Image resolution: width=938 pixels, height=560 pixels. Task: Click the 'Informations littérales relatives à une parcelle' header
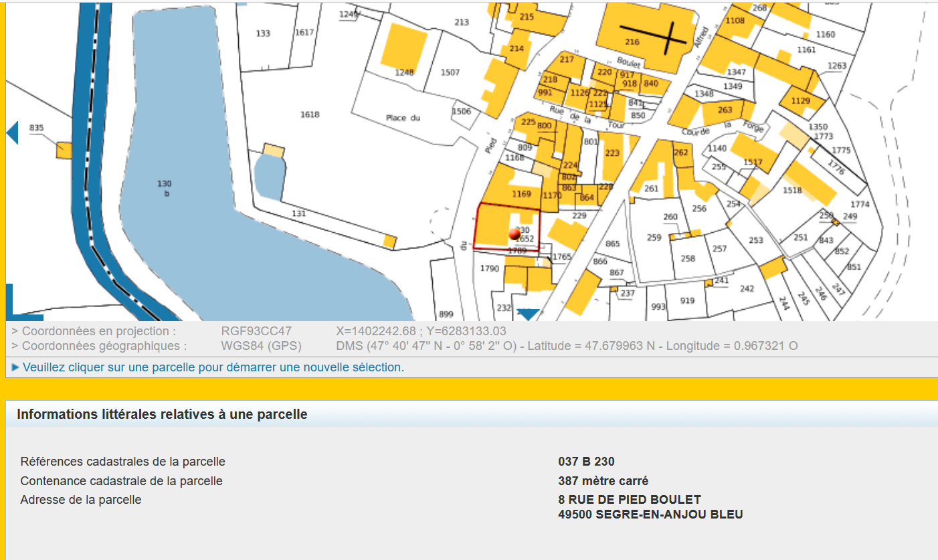(x=162, y=414)
